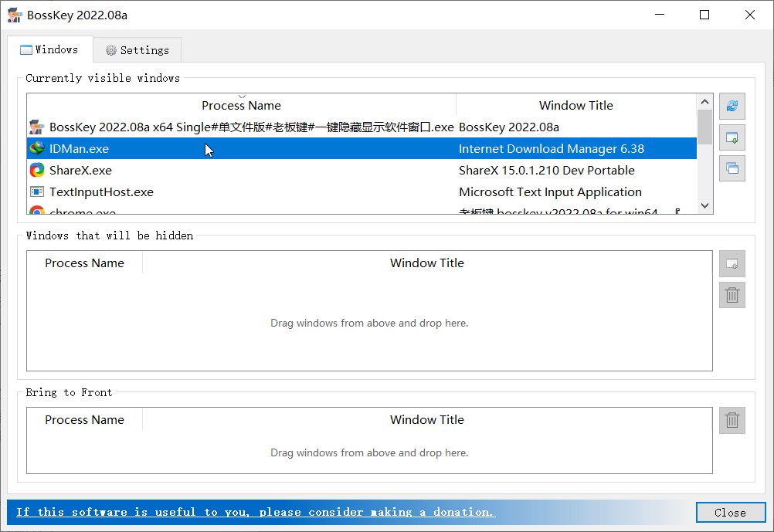774x532 pixels.
Task: Click Process Name header in hidden windows list
Action: [84, 263]
